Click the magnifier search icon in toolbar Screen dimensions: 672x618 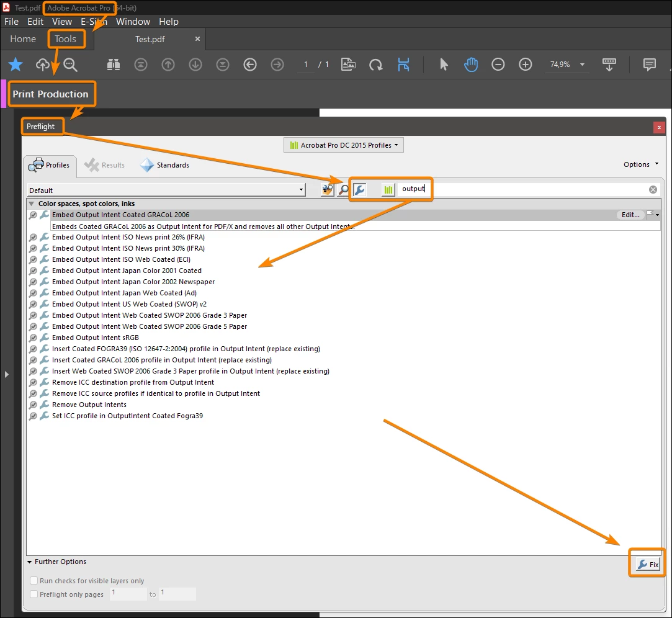[70, 65]
